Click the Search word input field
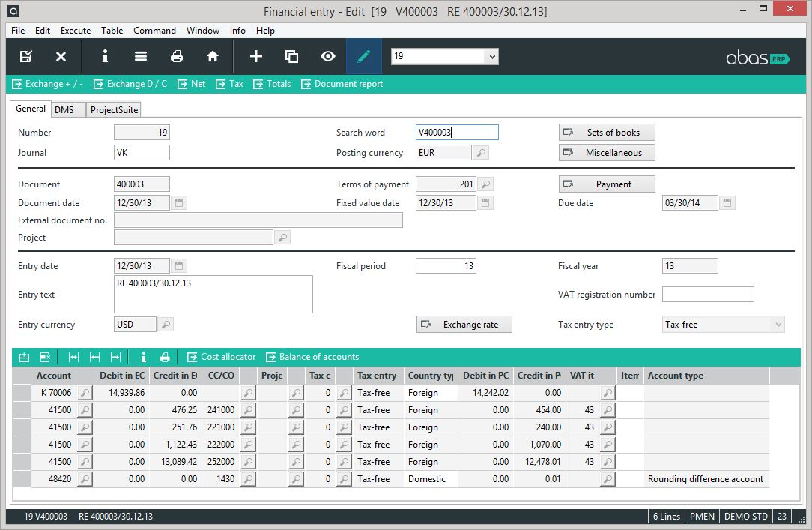Image resolution: width=812 pixels, height=530 pixels. pyautogui.click(x=457, y=132)
